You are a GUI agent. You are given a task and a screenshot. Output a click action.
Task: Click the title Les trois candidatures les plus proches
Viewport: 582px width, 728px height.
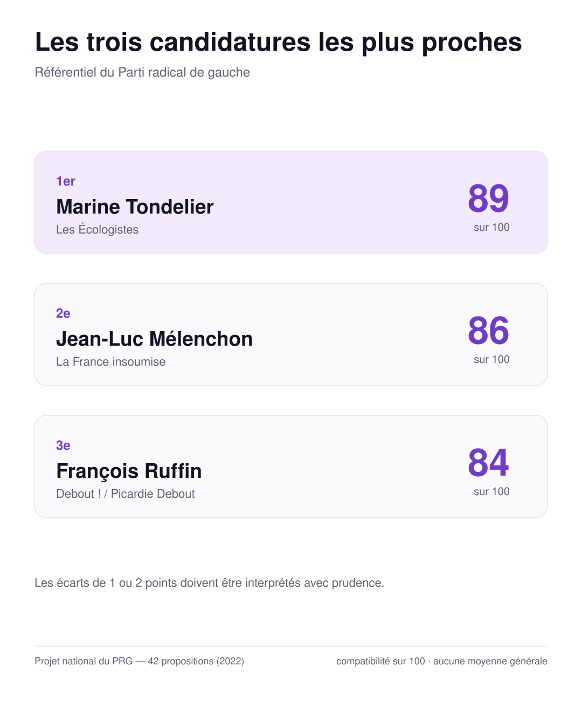click(278, 42)
